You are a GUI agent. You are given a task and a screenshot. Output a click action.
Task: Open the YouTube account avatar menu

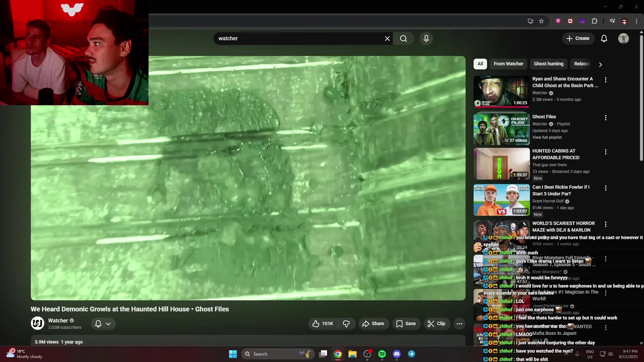pos(623,38)
